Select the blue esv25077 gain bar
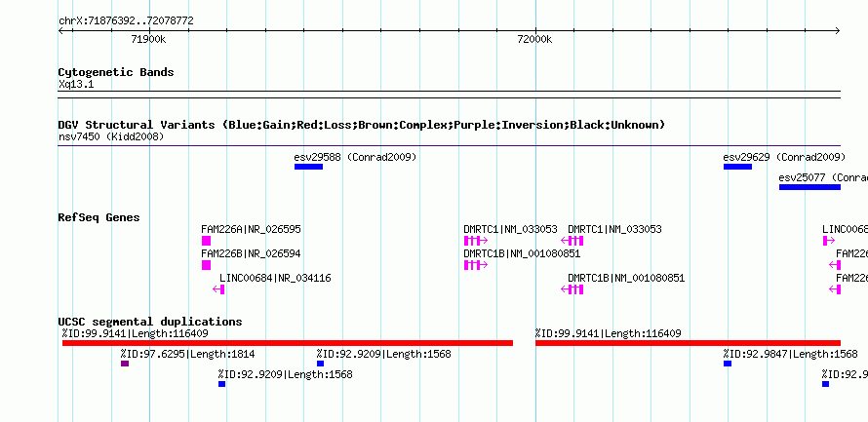This screenshot has height=422, width=868. coord(809,187)
